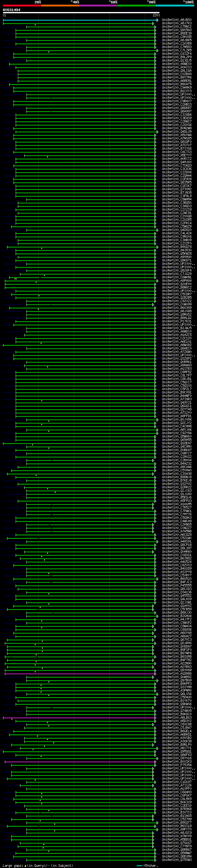Select label UniRef100_B7JN38
Image resolution: width=197 pixels, height=868 pixels.
pyautogui.click(x=177, y=192)
